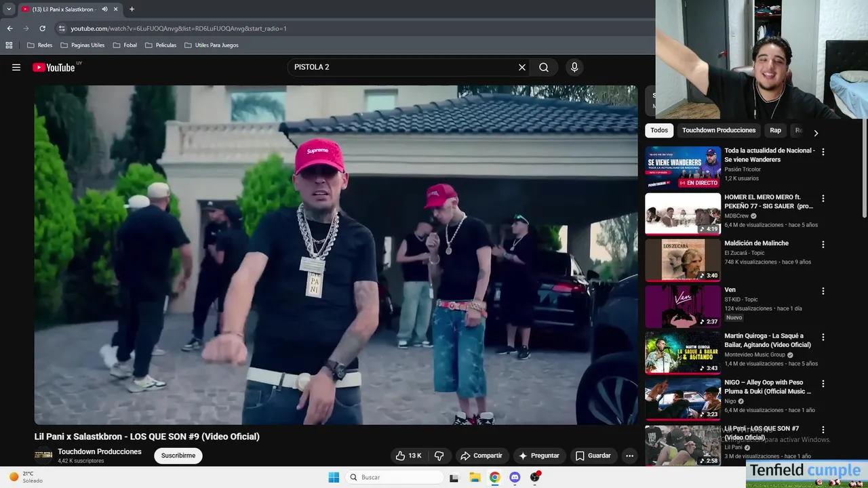
Task: Reload the browser page
Action: pos(42,28)
